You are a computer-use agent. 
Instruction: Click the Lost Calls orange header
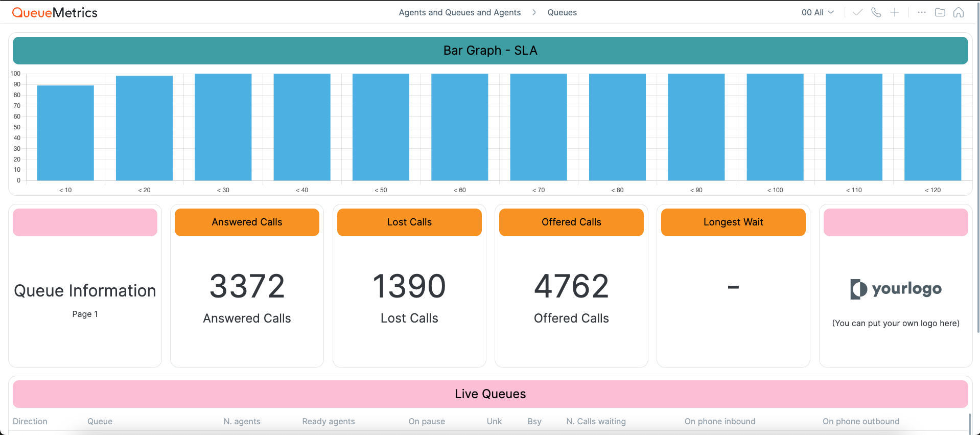point(409,222)
